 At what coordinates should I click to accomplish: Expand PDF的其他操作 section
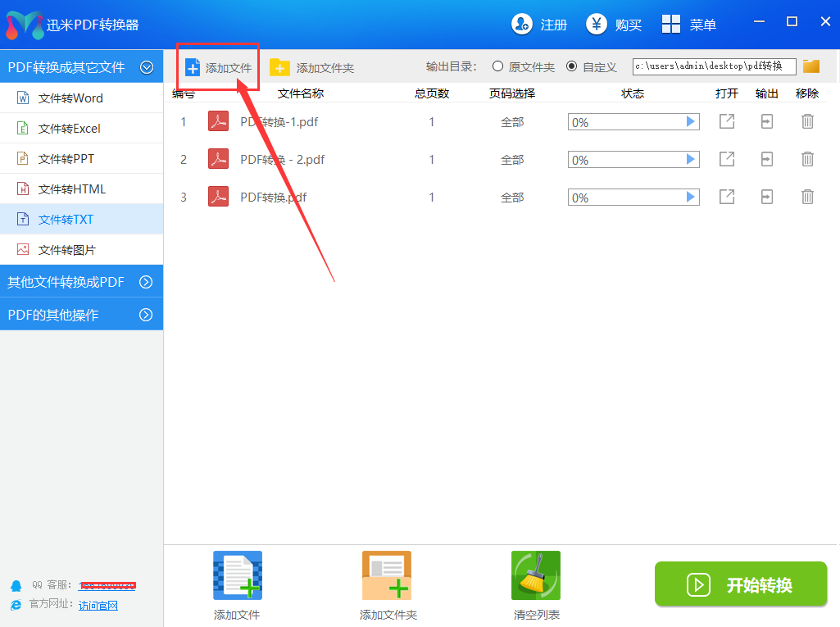[x=147, y=315]
